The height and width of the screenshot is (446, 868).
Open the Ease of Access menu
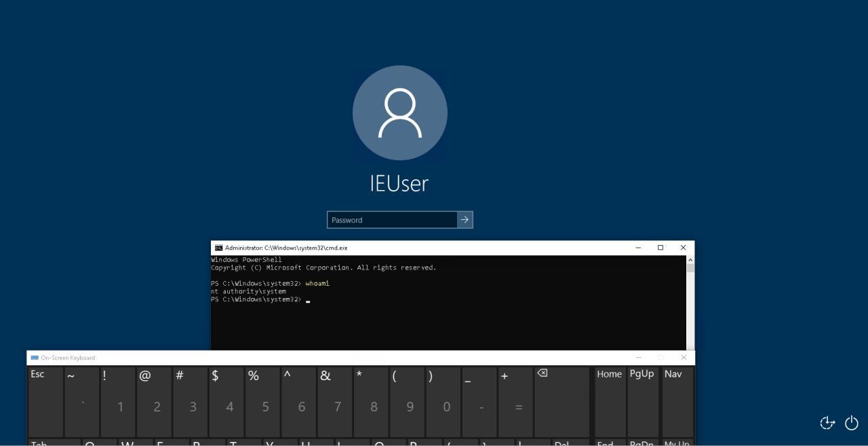click(827, 423)
